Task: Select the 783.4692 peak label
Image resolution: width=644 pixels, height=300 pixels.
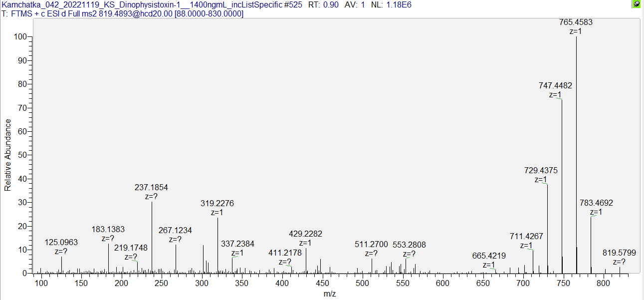Action: 596,203
